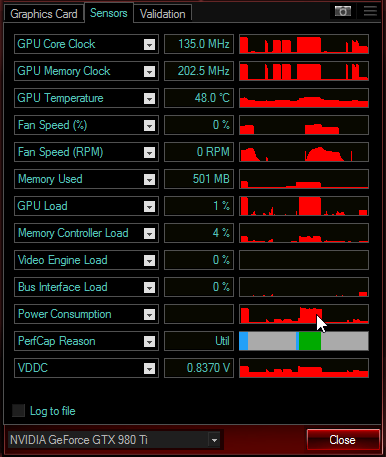This screenshot has height=457, width=386.
Task: Click the 0.8370 V VDDC value
Action: coord(199,368)
